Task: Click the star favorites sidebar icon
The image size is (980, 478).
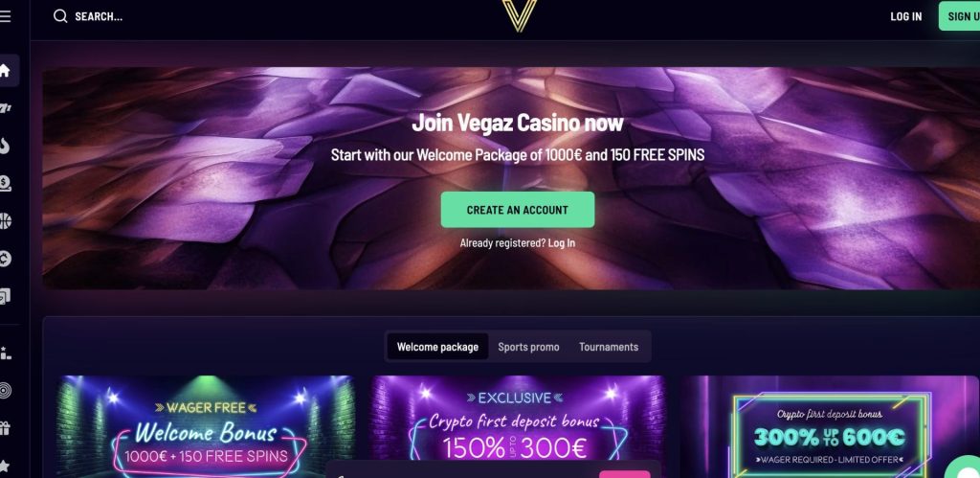Action: click(5, 467)
